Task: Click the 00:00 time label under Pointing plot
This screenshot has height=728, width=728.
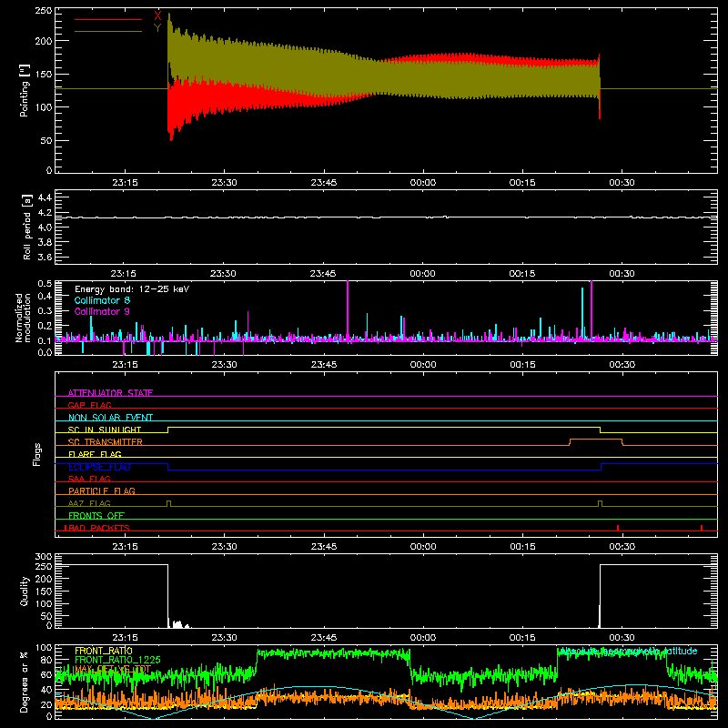Action: pyautogui.click(x=423, y=183)
